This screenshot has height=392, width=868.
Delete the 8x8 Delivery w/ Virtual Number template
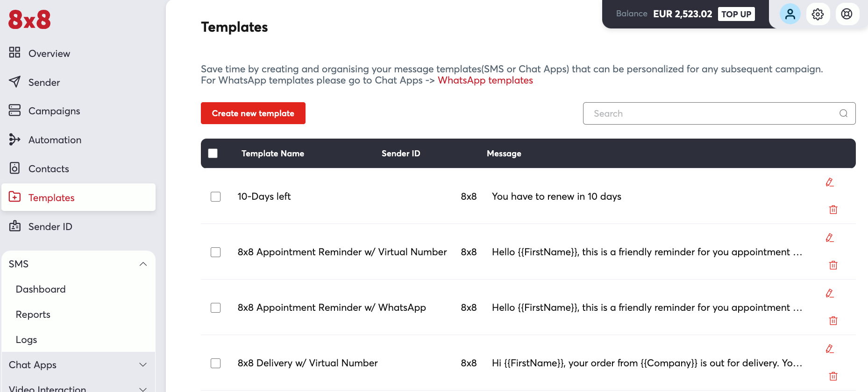tap(833, 376)
